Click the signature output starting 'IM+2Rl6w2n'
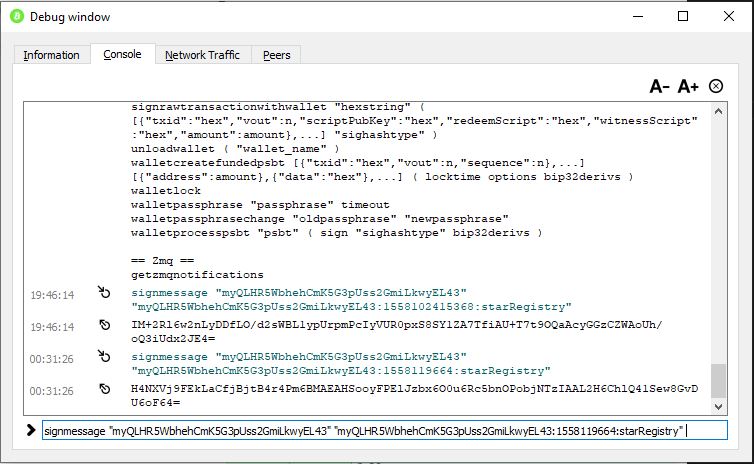754x464 pixels. click(x=397, y=332)
